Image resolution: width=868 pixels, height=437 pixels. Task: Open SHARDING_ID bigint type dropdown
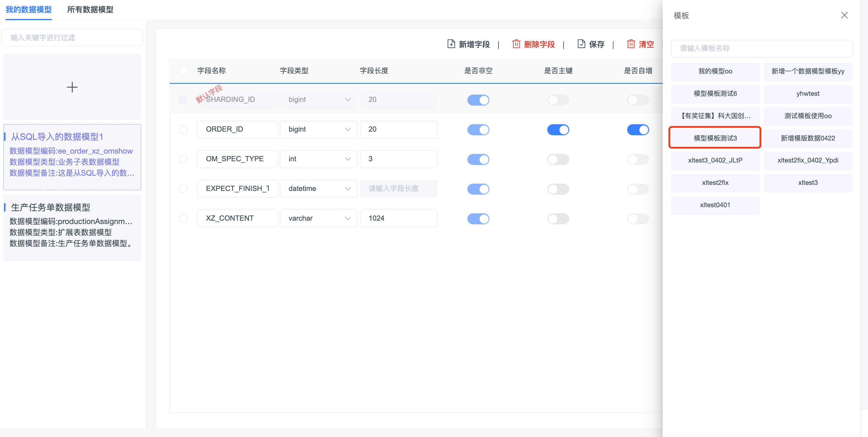pyautogui.click(x=318, y=100)
